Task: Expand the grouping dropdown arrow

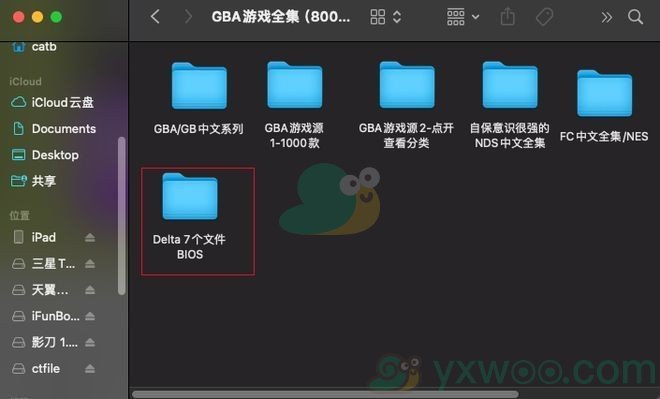Action: (476, 17)
